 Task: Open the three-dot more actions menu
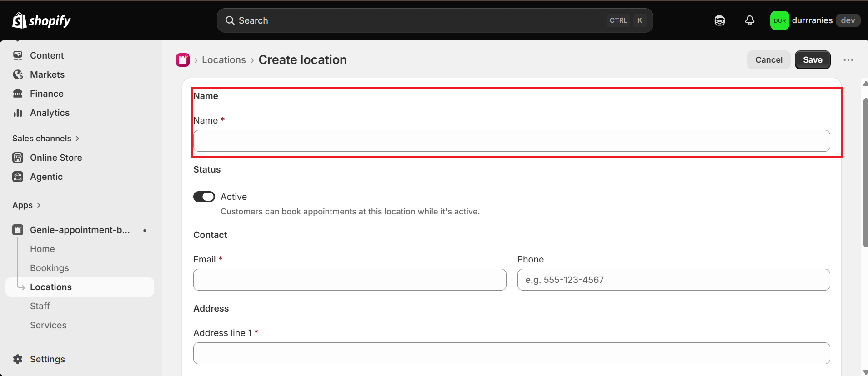click(848, 60)
